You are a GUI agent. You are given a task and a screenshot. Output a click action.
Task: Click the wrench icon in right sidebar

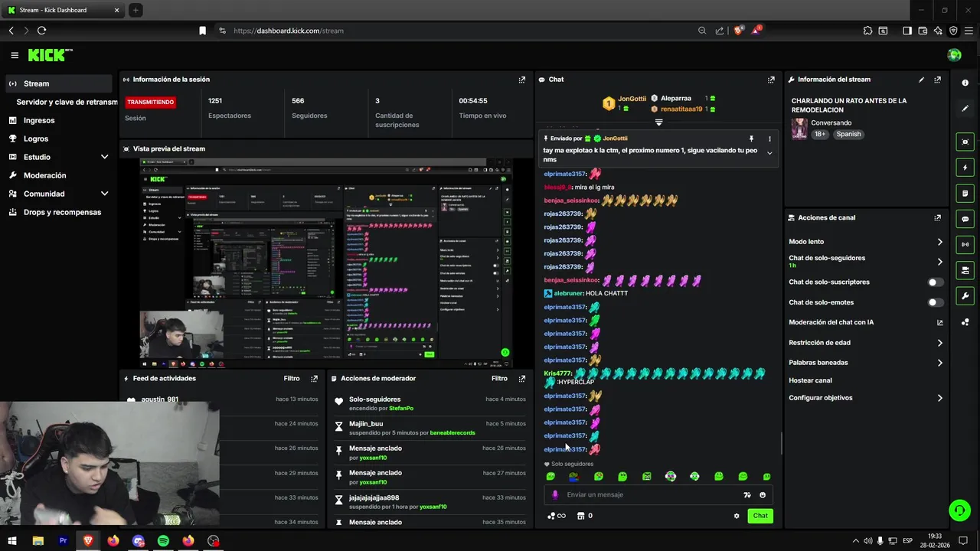click(x=965, y=296)
